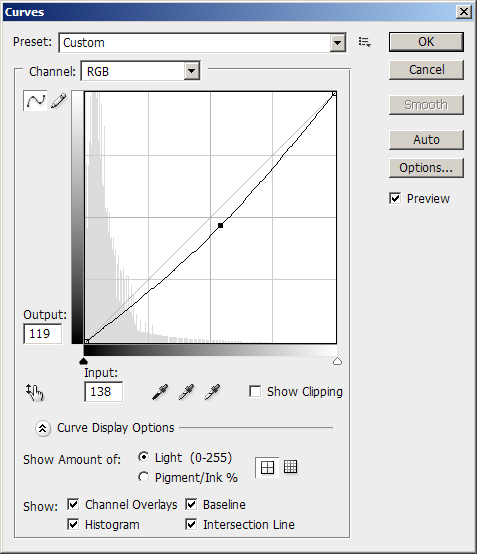Select the bottom-left curve endpoint
Screen dimensions: 477x554
pos(87,341)
